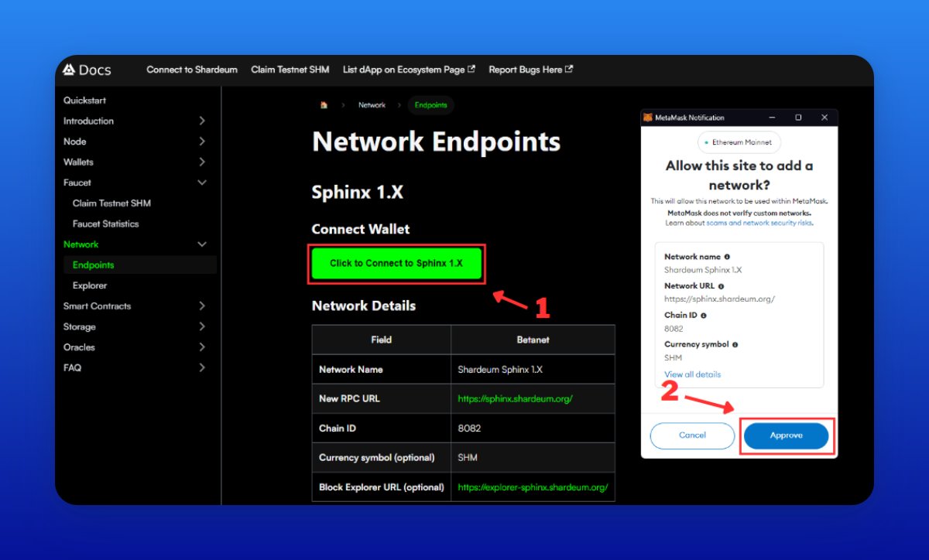Viewport: 929px width, 560px height.
Task: Open the https://sphinx.shardeum.org/ table link
Action: tap(515, 399)
